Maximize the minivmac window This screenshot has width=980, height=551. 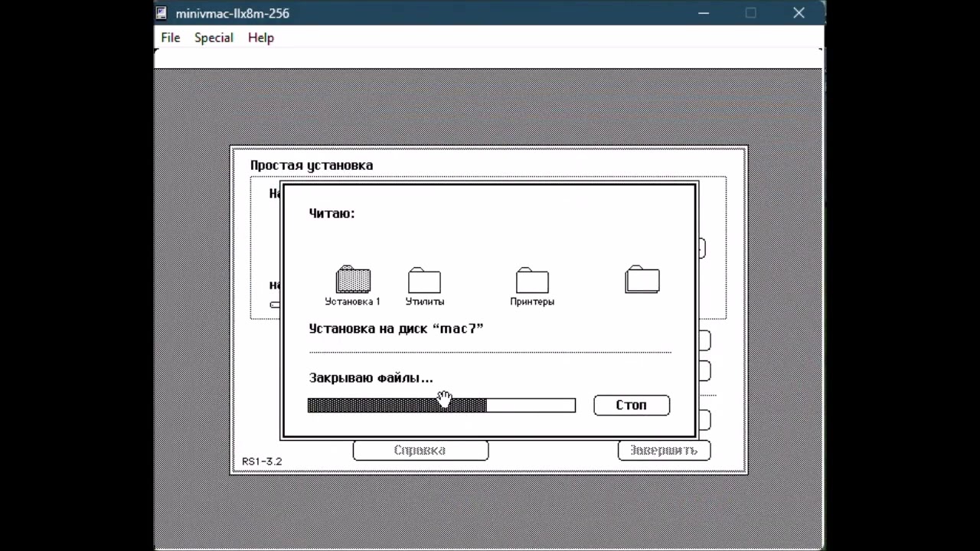pyautogui.click(x=751, y=13)
